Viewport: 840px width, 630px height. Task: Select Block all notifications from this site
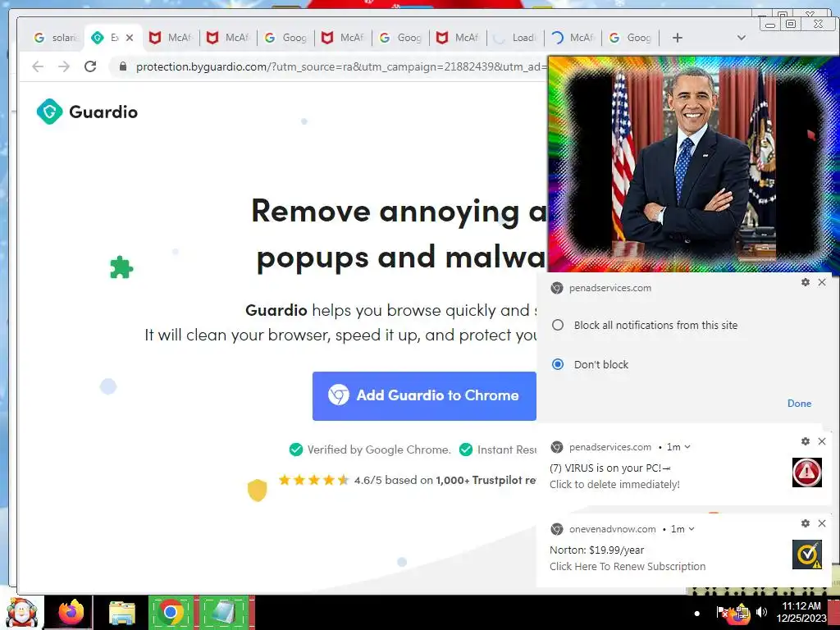[558, 325]
